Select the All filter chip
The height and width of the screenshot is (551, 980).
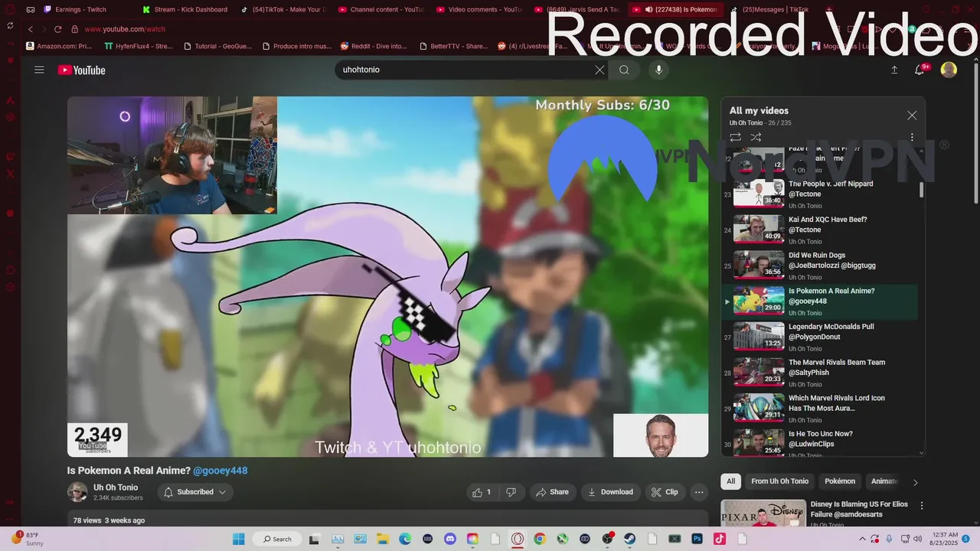[x=730, y=481]
